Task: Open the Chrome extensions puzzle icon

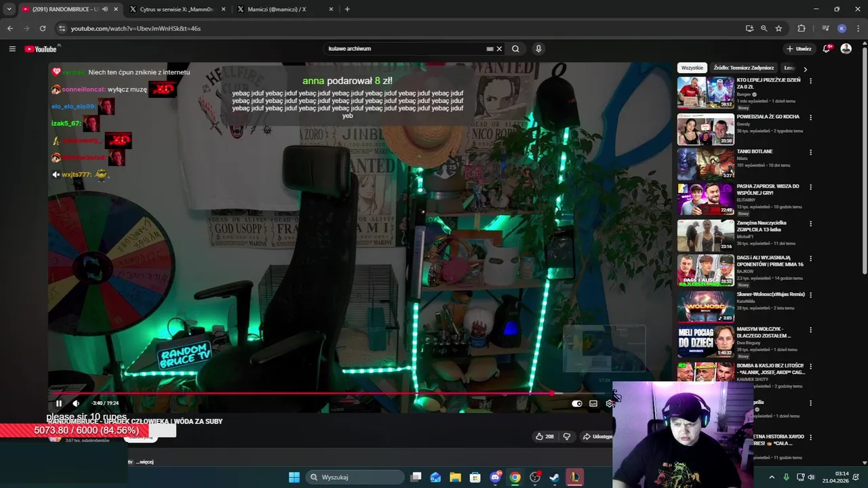Action: coord(802,28)
